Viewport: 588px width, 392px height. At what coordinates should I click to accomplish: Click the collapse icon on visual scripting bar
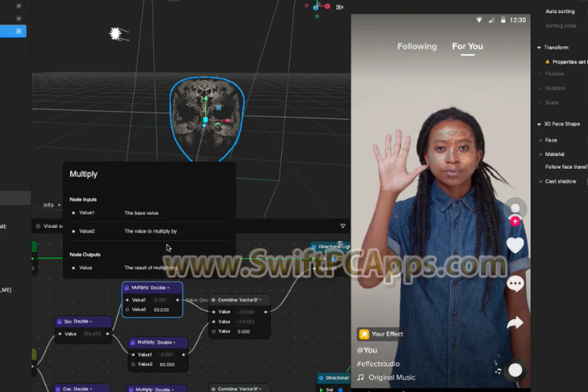tap(343, 226)
